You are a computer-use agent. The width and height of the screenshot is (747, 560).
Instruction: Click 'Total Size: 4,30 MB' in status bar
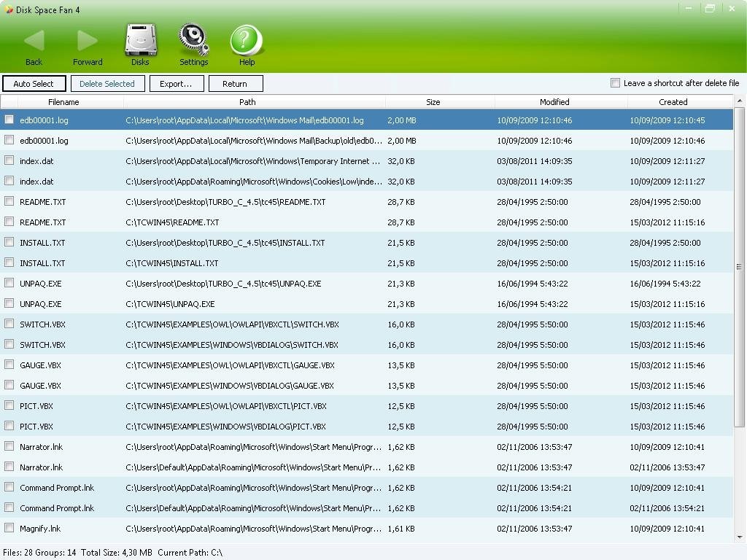coord(116,553)
